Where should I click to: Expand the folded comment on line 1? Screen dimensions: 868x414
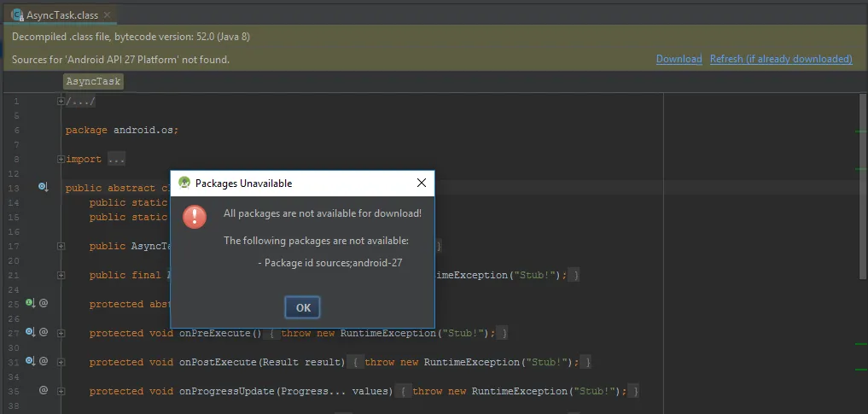point(61,102)
